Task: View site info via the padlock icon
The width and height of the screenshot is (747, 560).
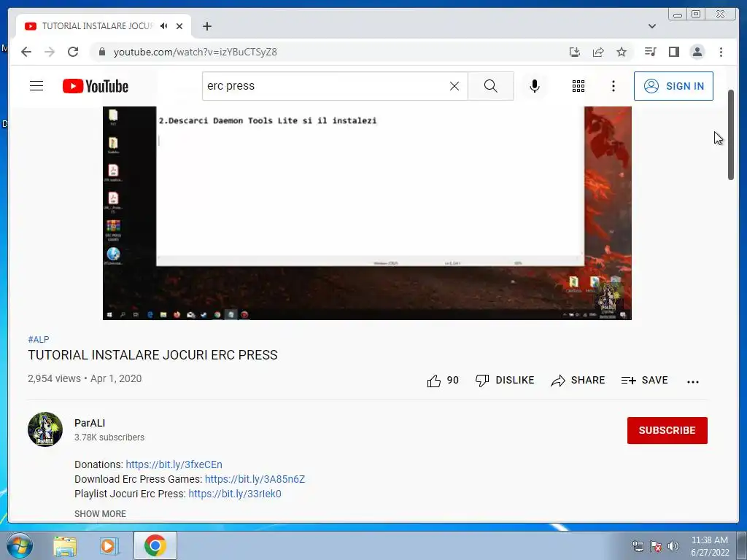Action: point(101,52)
